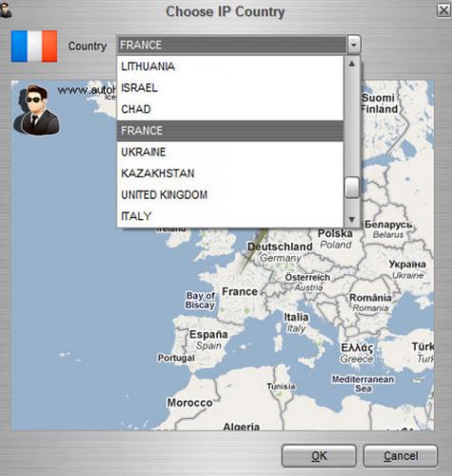Click the Tunisia label on the map

coord(281,387)
